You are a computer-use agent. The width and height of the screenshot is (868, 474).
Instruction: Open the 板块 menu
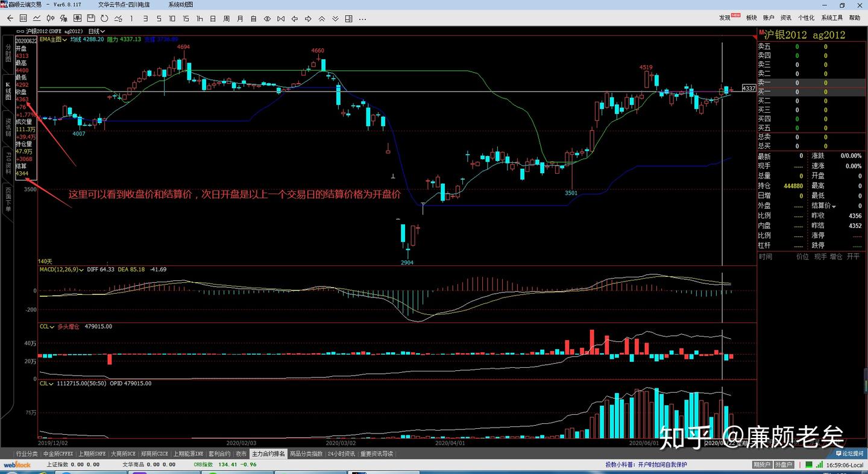pyautogui.click(x=752, y=18)
